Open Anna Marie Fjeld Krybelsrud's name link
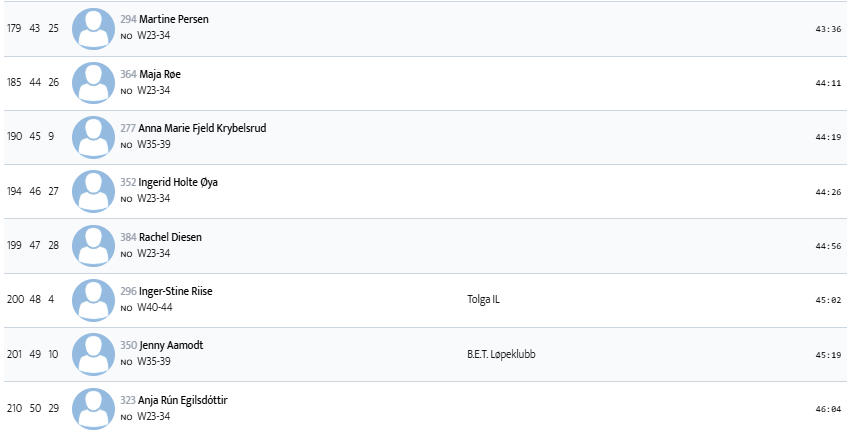This screenshot has height=432, width=848. (202, 128)
